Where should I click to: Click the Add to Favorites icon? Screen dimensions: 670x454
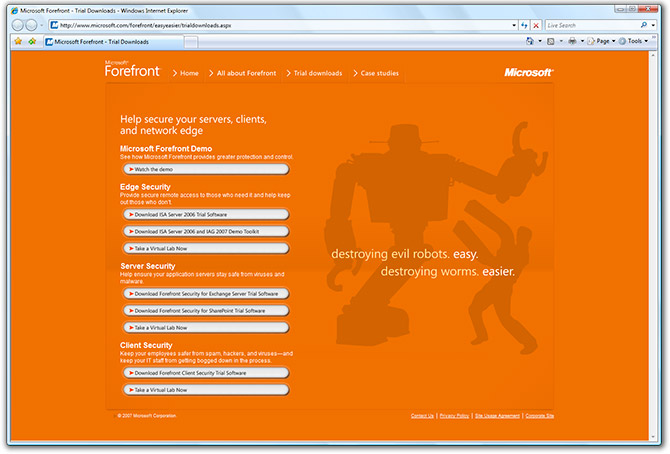(x=32, y=41)
